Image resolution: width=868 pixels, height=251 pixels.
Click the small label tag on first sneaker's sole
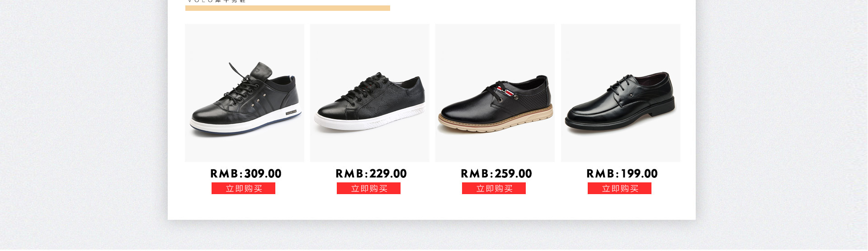[x=291, y=112]
